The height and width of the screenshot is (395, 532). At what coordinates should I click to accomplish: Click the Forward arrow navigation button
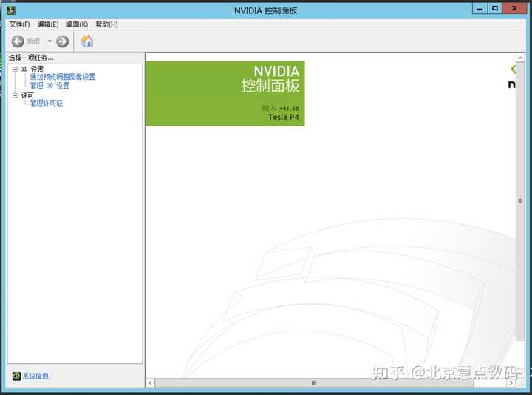62,41
